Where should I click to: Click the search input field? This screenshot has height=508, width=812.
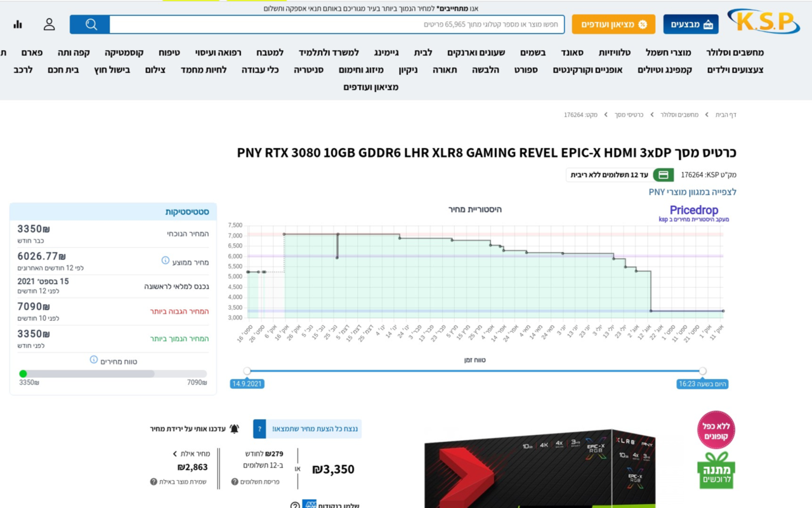point(337,25)
